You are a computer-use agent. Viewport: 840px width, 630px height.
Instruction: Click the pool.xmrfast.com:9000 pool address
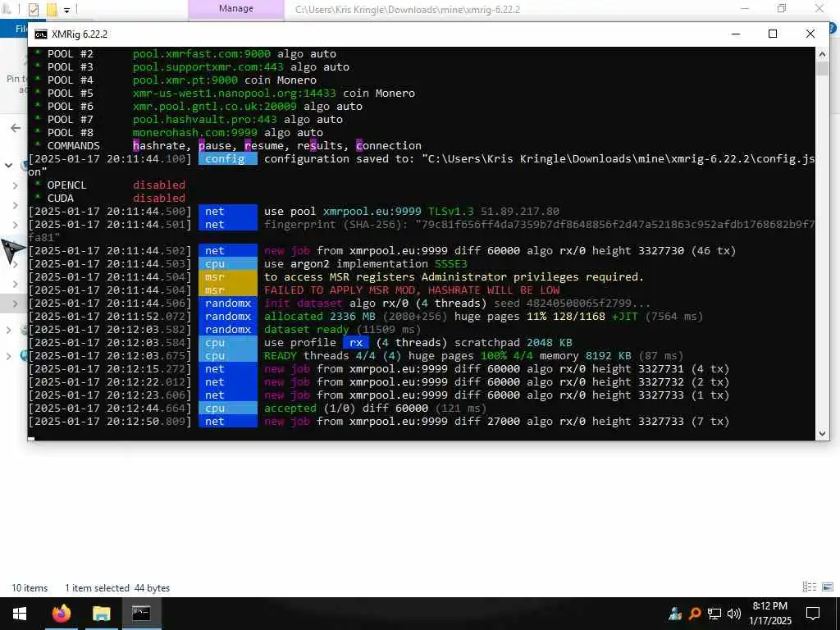(x=202, y=53)
